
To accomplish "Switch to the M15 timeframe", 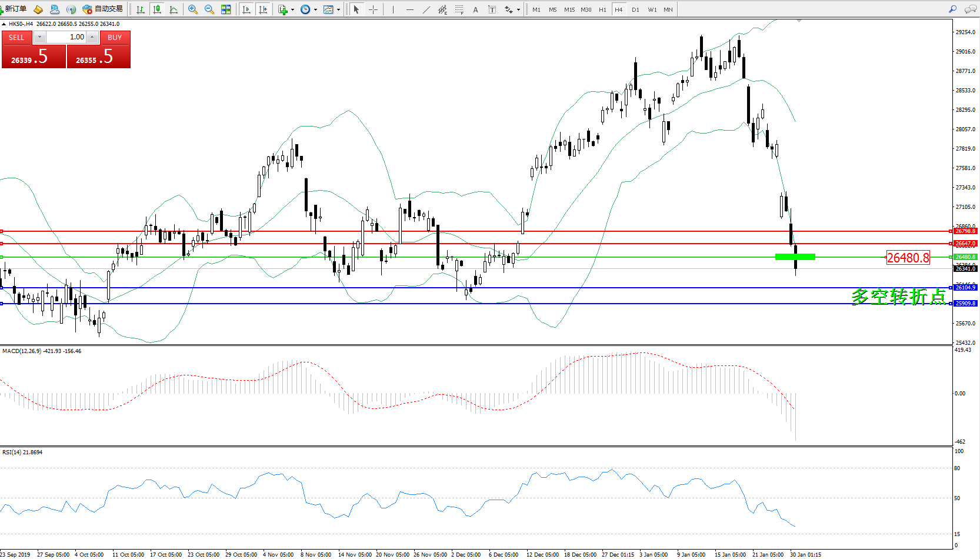I will coord(569,9).
